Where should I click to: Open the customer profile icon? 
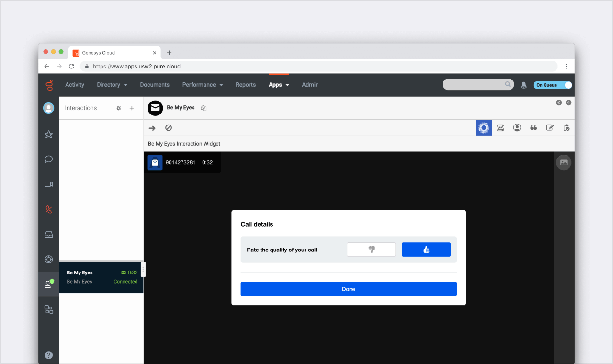(x=517, y=128)
